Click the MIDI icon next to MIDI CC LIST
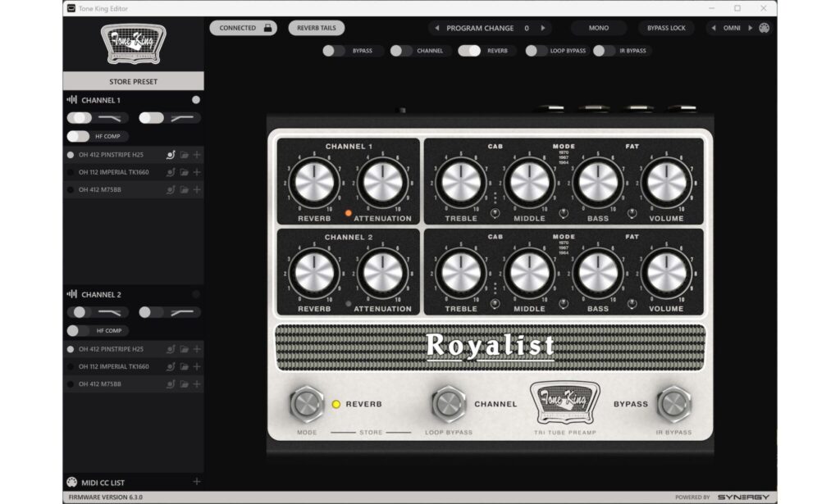The width and height of the screenshot is (840, 504). pyautogui.click(x=72, y=482)
